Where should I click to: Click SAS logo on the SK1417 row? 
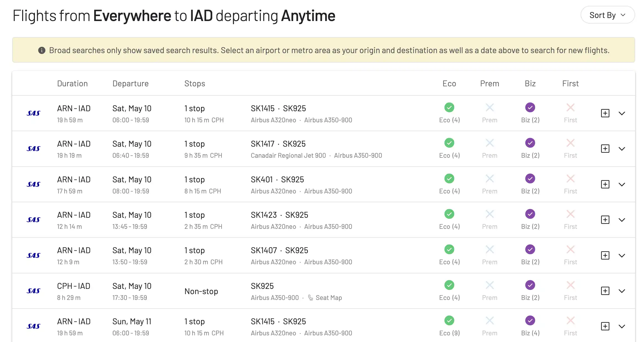pos(34,149)
